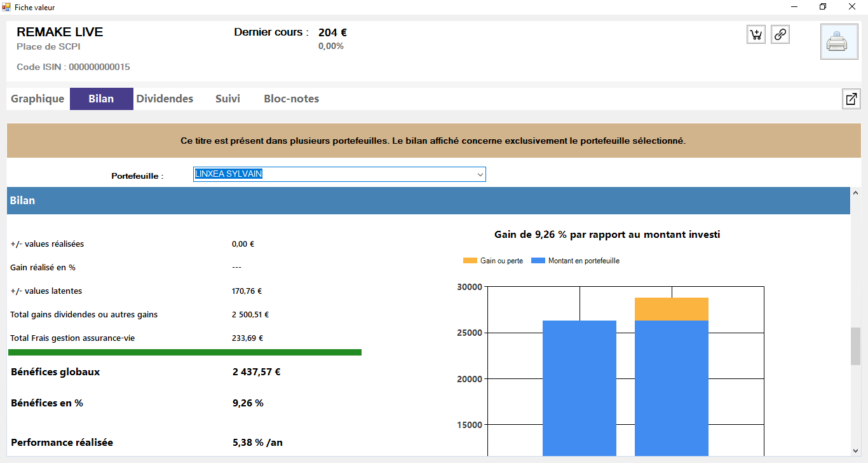
Task: Click the vertical scrollbar thumb
Action: pos(855,346)
